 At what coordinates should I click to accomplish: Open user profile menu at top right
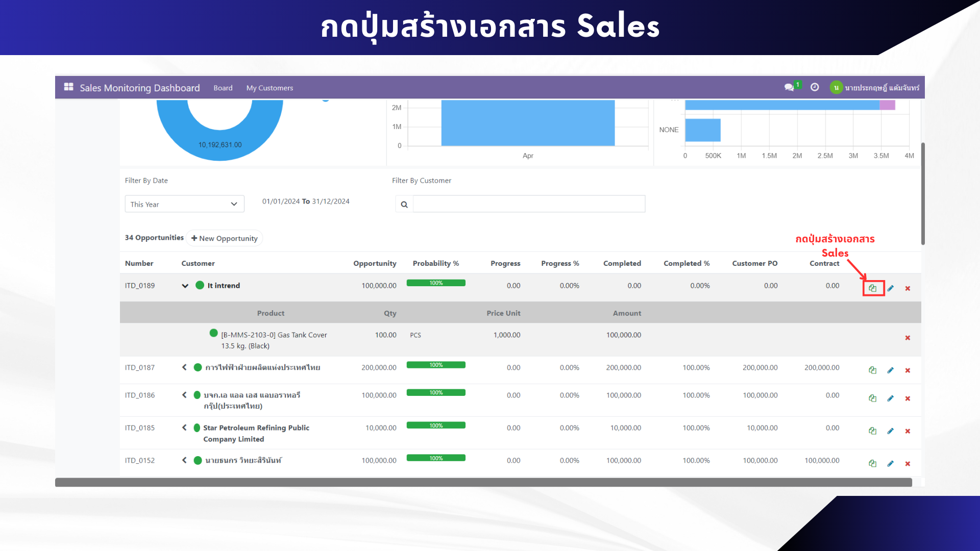tap(875, 88)
